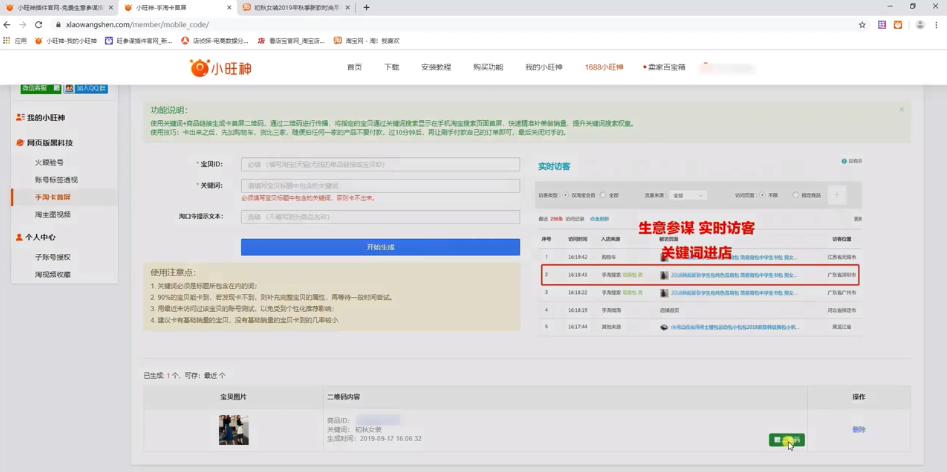Viewport: 947px width, 472px height.
Task: Select the 全部 visitor type radio button
Action: coord(604,195)
